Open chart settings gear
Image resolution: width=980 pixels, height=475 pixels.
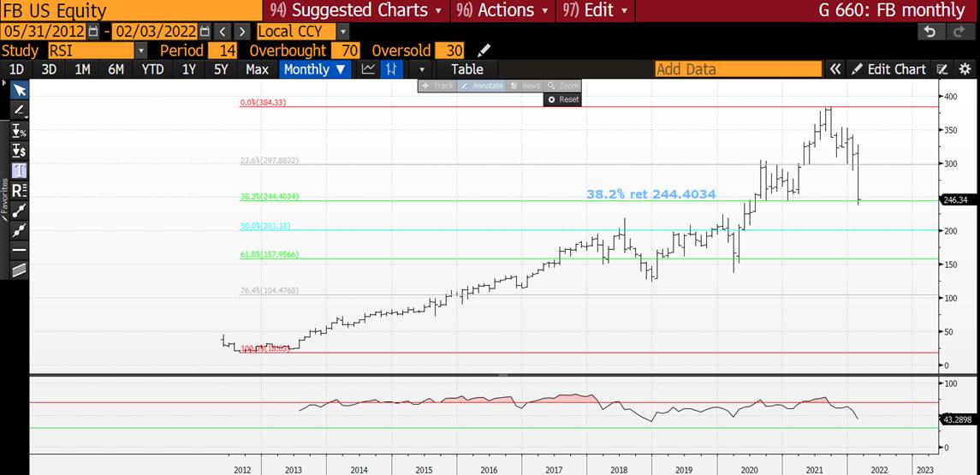pos(965,68)
